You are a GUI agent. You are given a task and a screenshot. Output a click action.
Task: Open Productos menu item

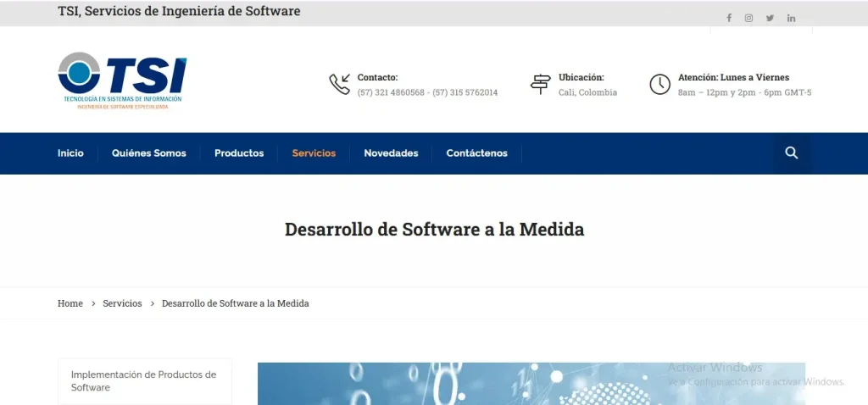(x=239, y=153)
